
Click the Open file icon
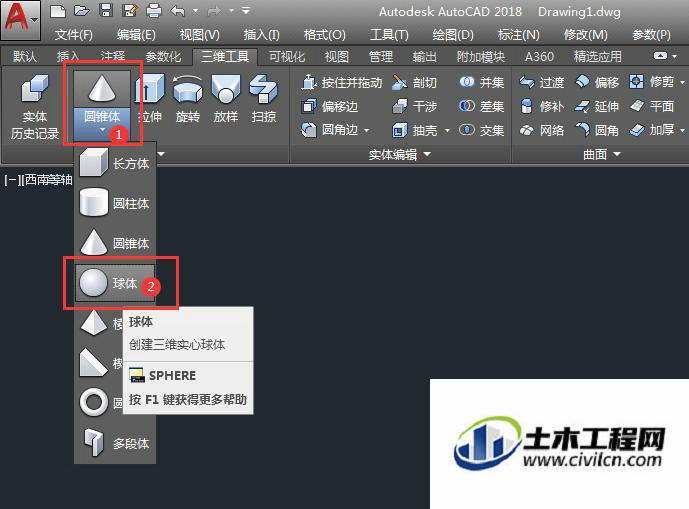tap(82, 11)
